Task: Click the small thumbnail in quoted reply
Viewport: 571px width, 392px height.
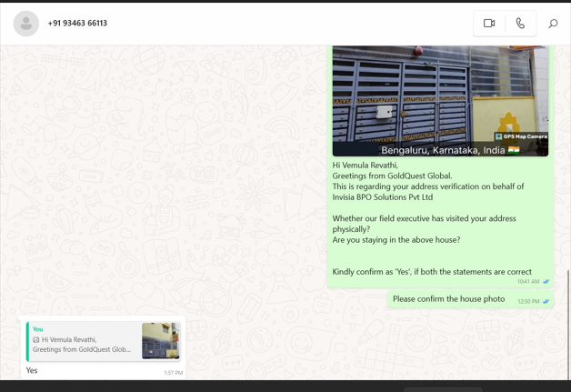Action: pos(161,341)
